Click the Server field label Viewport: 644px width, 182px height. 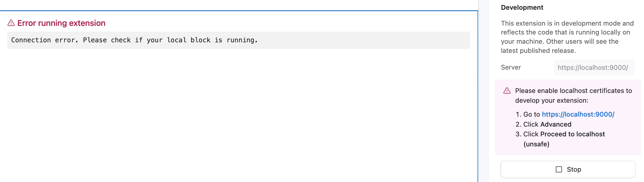(x=511, y=67)
